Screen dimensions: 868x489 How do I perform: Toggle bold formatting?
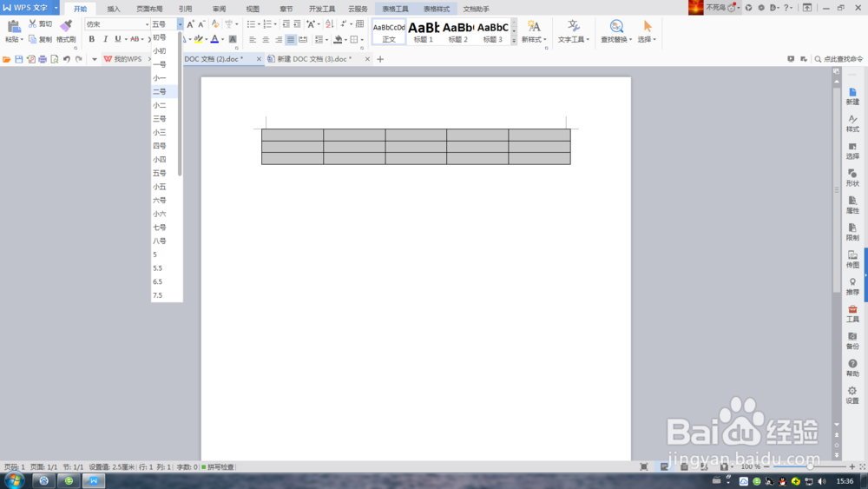[92, 39]
